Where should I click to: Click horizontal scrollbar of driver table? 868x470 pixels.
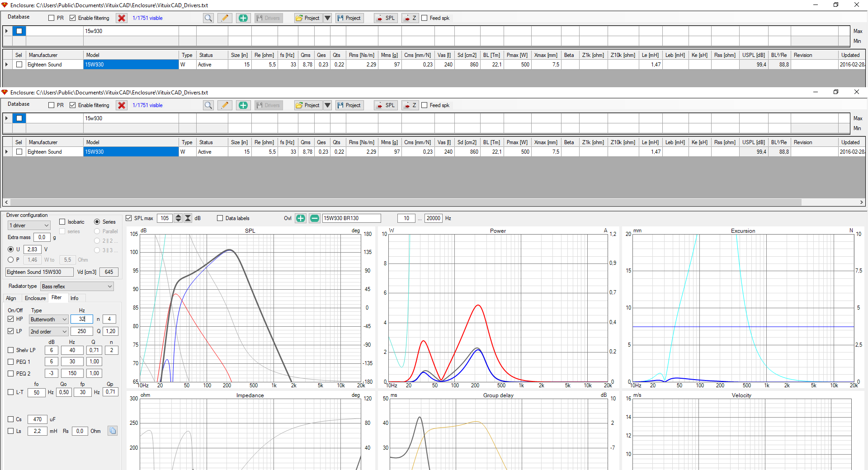click(406, 202)
